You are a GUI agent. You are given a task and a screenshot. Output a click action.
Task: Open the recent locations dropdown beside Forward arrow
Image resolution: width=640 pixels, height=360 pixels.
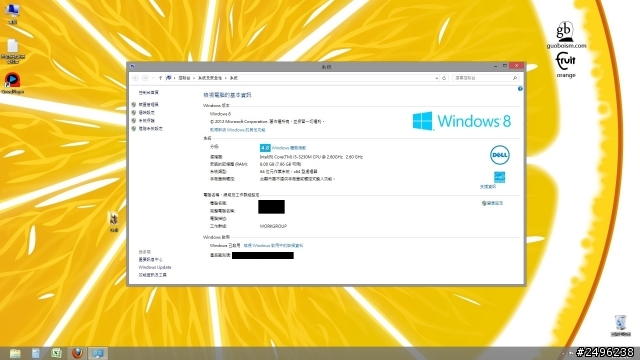pos(153,78)
